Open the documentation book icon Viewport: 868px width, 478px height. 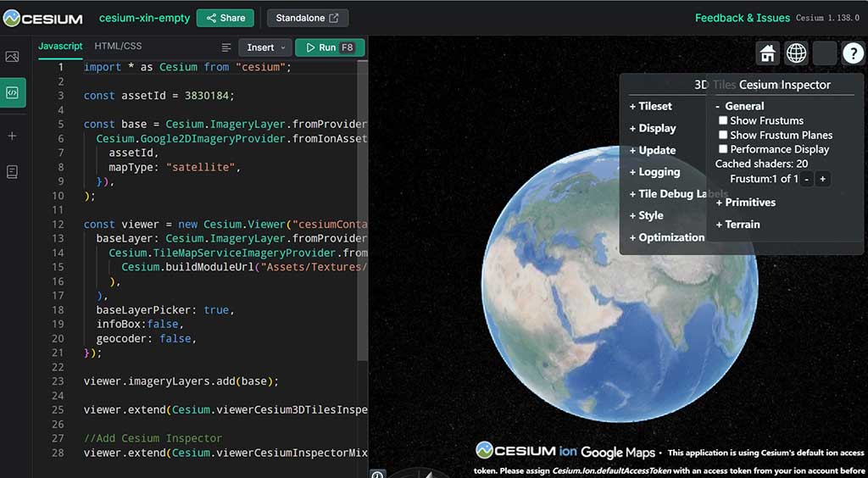coord(12,172)
